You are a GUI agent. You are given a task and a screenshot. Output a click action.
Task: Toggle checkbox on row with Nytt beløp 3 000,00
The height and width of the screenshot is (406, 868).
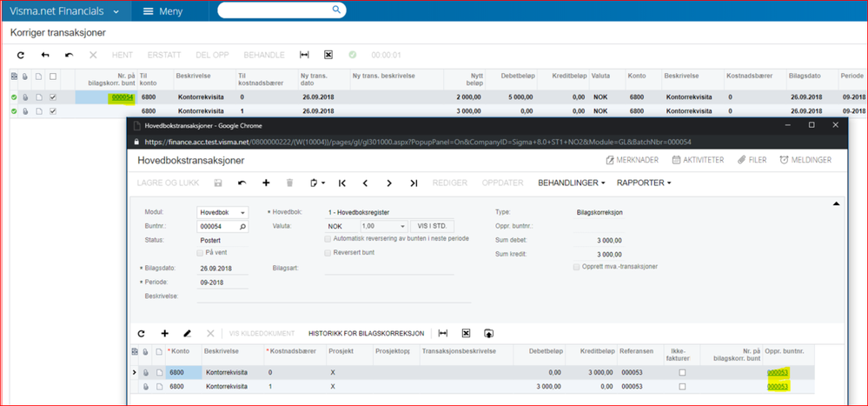(x=53, y=111)
